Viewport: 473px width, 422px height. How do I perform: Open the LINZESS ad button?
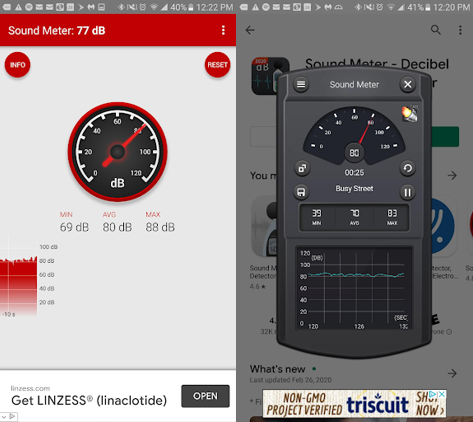[205, 396]
